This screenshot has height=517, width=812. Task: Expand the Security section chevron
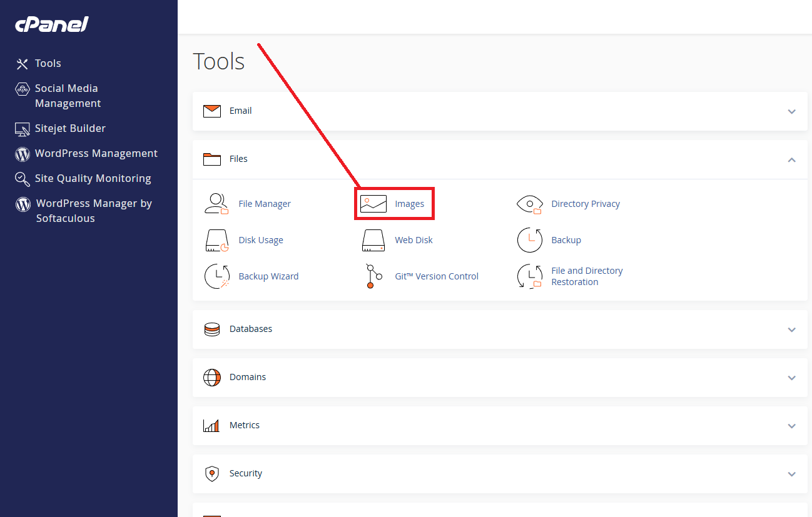coord(791,474)
